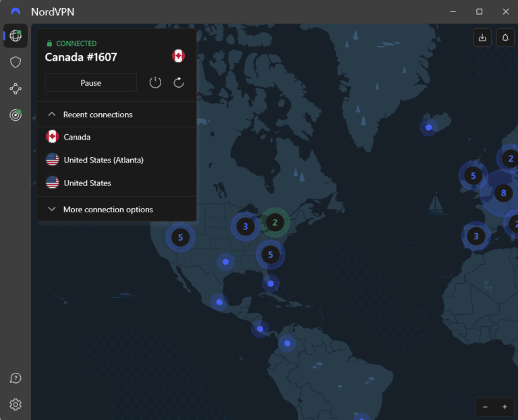The height and width of the screenshot is (420, 518).
Task: Expand More connection options
Action: coord(116,210)
